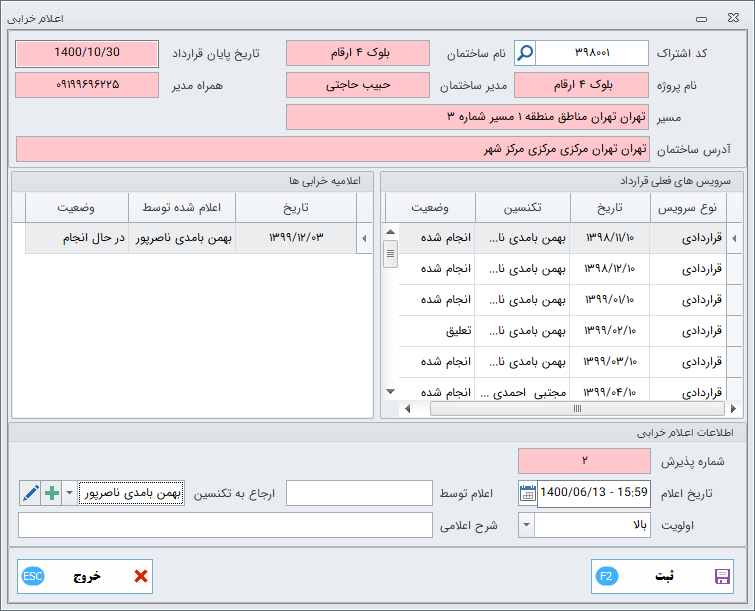Click the window restore icon in title bar
This screenshot has width=755, height=611.
point(706,18)
